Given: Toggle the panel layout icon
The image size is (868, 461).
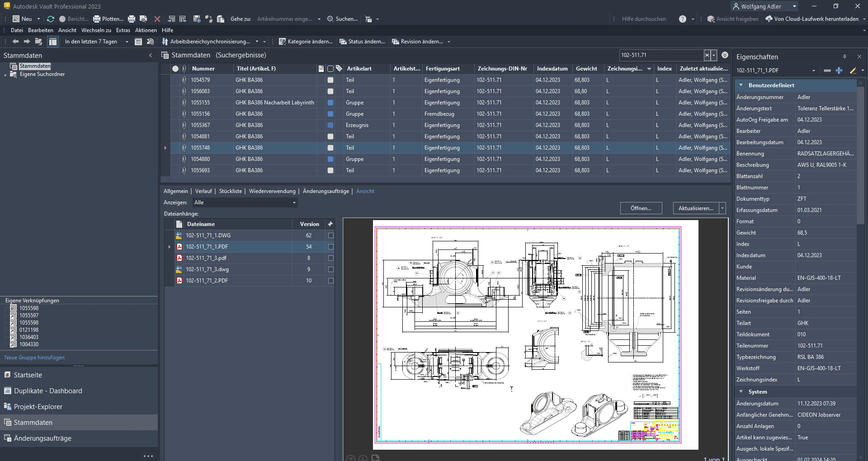Looking at the screenshot, I should (53, 42).
